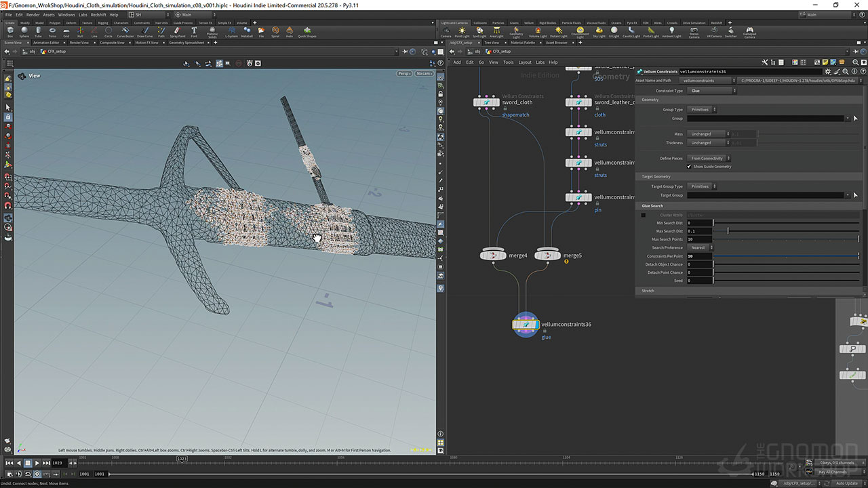868x488 pixels.
Task: Click the vellumconstraints36 glue node
Action: point(525,325)
